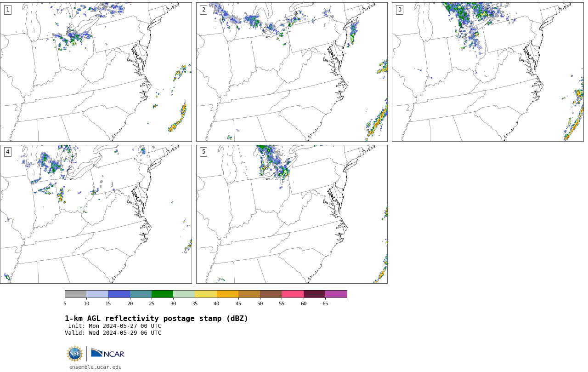588x372 pixels.
Task: Click the tan 45-50 dBZ color swatch
Action: point(249,294)
